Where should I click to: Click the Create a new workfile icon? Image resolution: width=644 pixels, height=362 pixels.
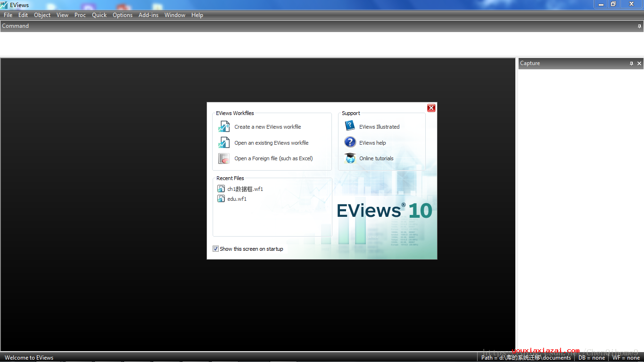pyautogui.click(x=224, y=126)
